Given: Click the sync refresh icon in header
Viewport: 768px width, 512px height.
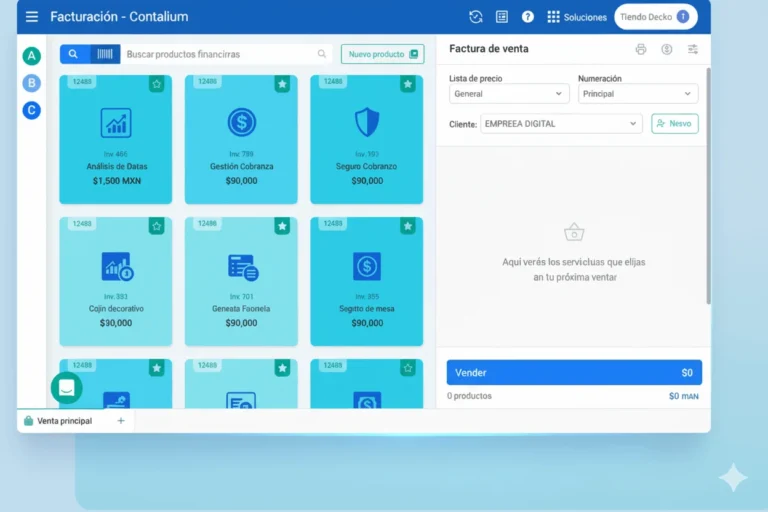Looking at the screenshot, I should coord(476,17).
